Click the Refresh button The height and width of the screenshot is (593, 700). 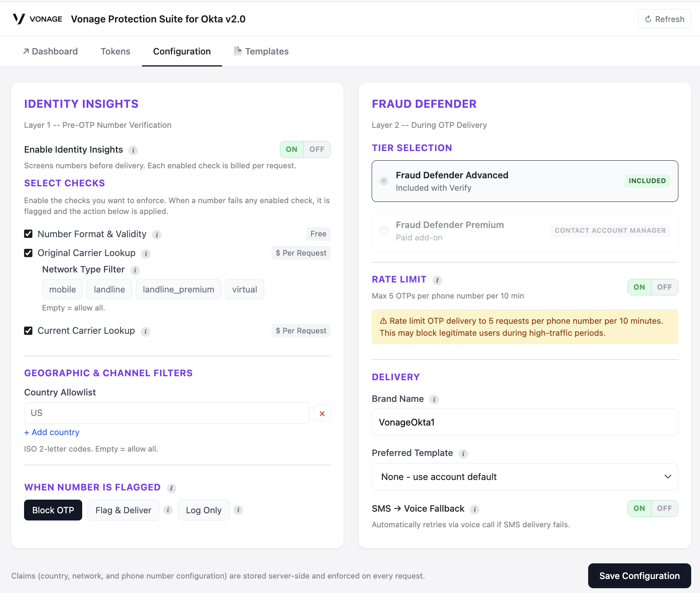point(664,19)
